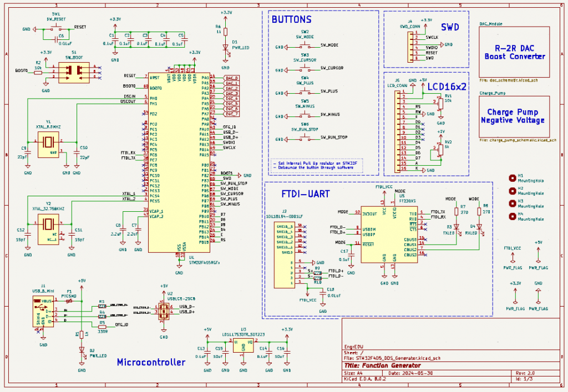The height and width of the screenshot is (392, 568).
Task: Select the D3 TXLED diode symbol
Action: (457, 227)
